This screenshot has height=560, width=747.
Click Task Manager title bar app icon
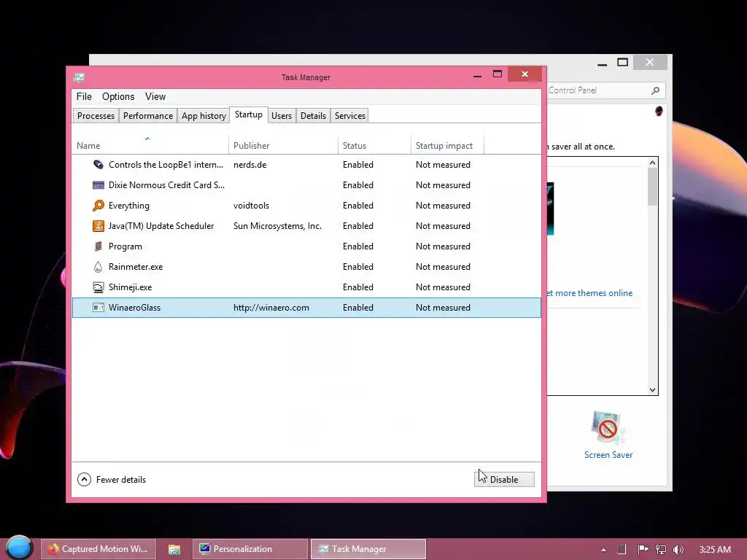coord(79,77)
